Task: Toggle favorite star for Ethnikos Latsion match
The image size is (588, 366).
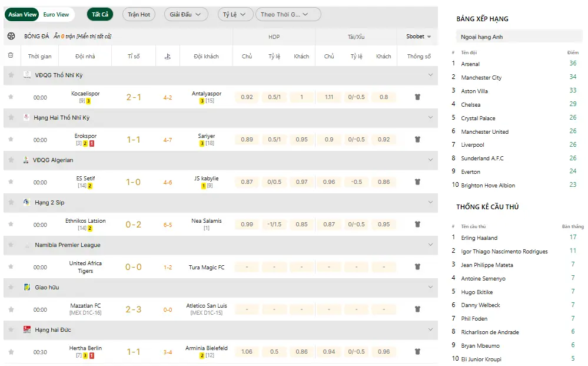Action: (x=11, y=225)
